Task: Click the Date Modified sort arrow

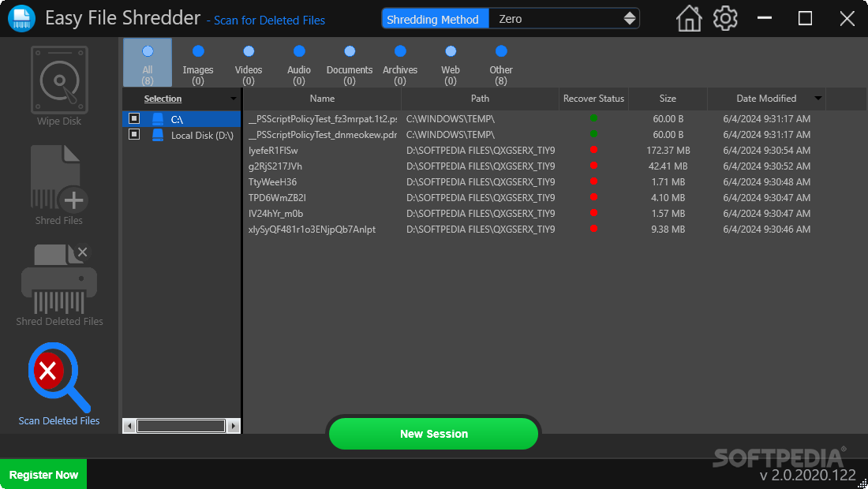Action: [x=817, y=99]
